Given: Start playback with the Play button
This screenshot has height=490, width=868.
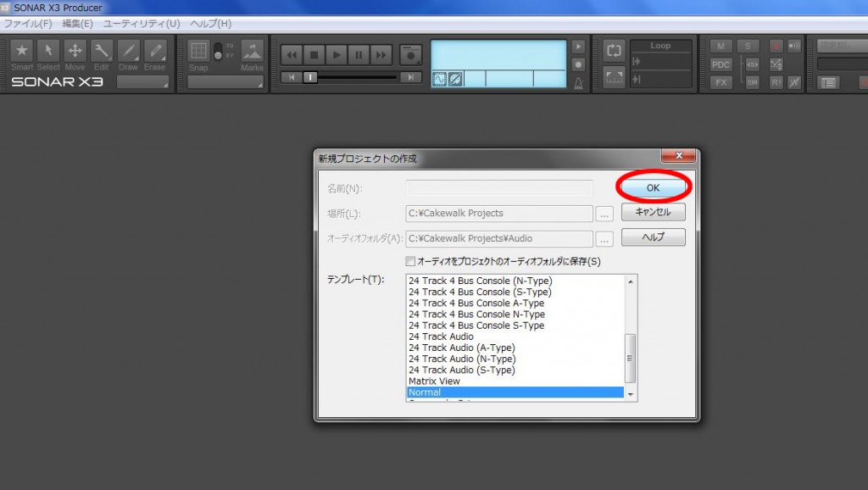Looking at the screenshot, I should (336, 55).
